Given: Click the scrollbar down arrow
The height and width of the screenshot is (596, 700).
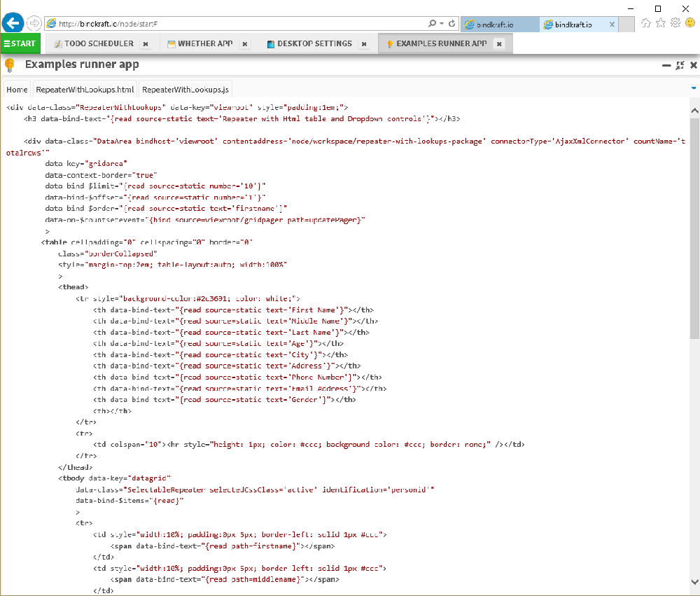Looking at the screenshot, I should coord(694,582).
